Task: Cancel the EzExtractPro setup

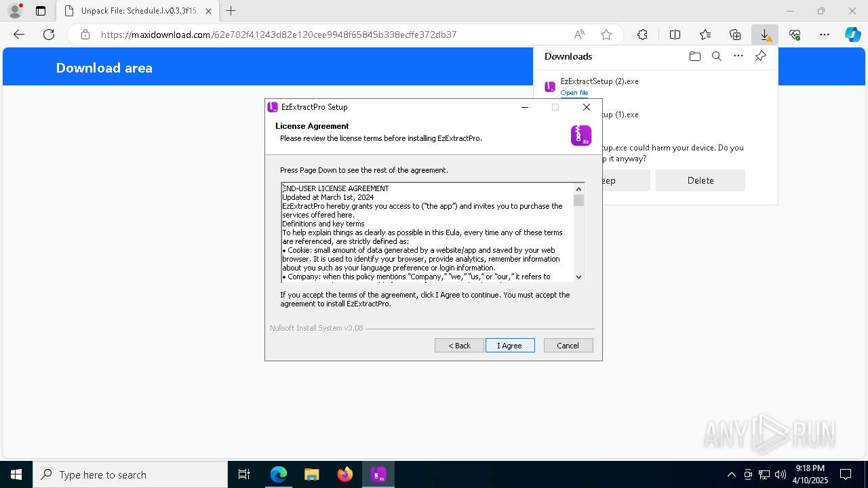Action: pyautogui.click(x=568, y=346)
